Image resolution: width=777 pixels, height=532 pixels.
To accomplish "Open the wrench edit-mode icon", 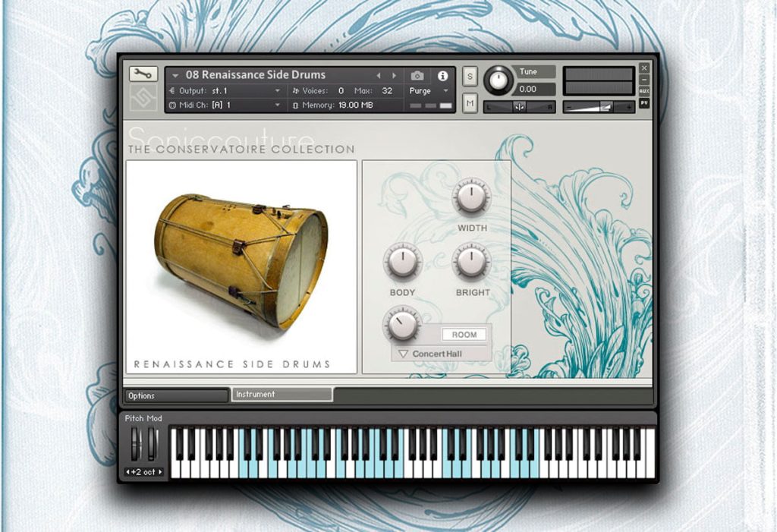I will point(143,74).
